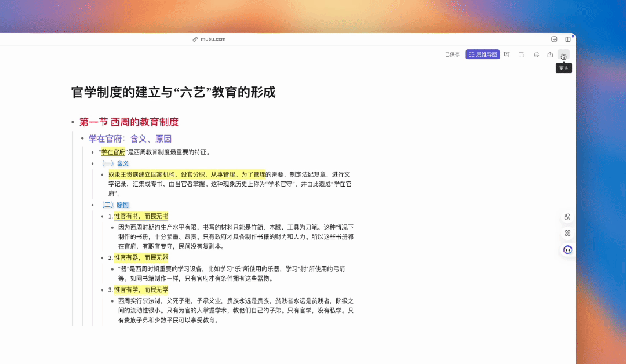Click the highlighted text 惟官有学，而民无学
This screenshot has height=364, width=626.
(x=141, y=290)
